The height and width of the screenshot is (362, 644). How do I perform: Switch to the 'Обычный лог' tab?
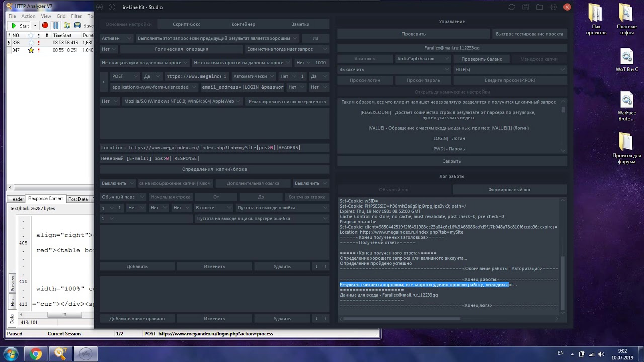coord(394,190)
